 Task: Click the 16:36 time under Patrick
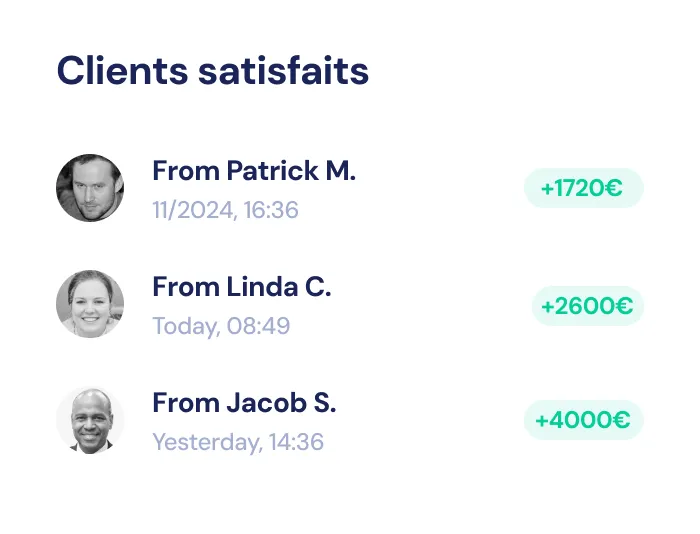pyautogui.click(x=271, y=210)
